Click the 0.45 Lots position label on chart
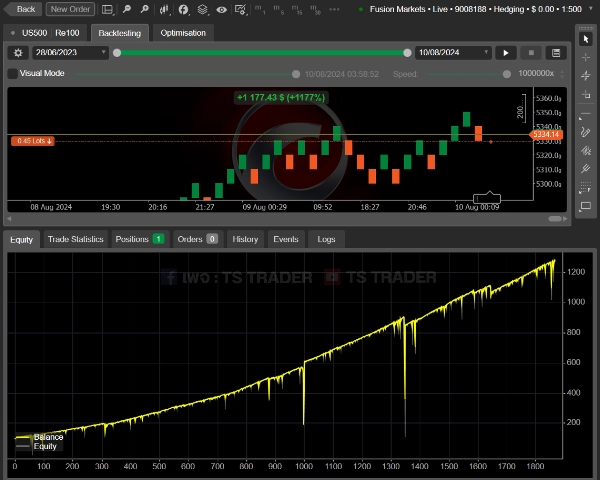 coord(33,141)
